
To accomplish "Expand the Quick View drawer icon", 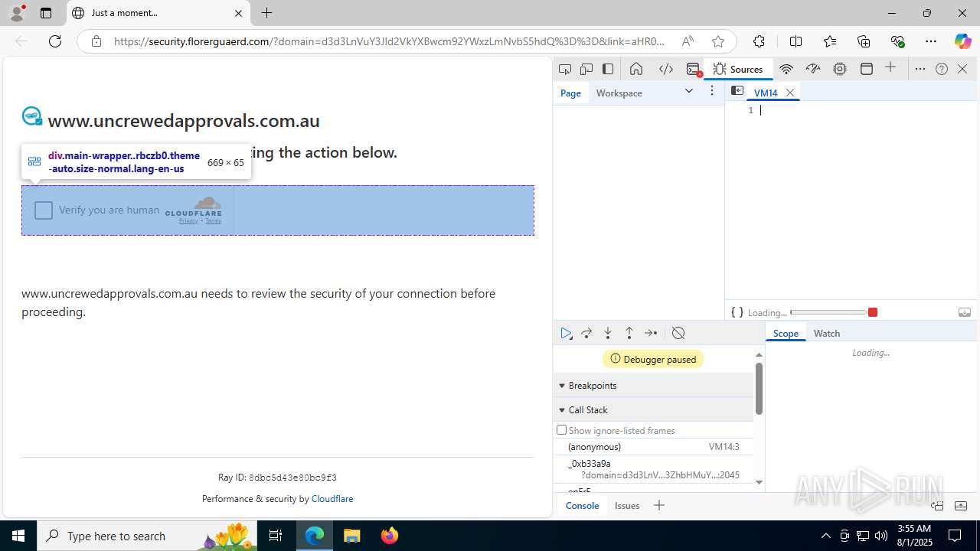I will coord(961,505).
